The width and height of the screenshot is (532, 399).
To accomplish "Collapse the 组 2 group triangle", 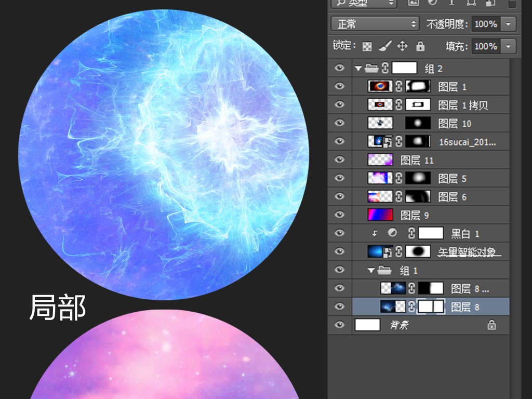I will pos(358,68).
